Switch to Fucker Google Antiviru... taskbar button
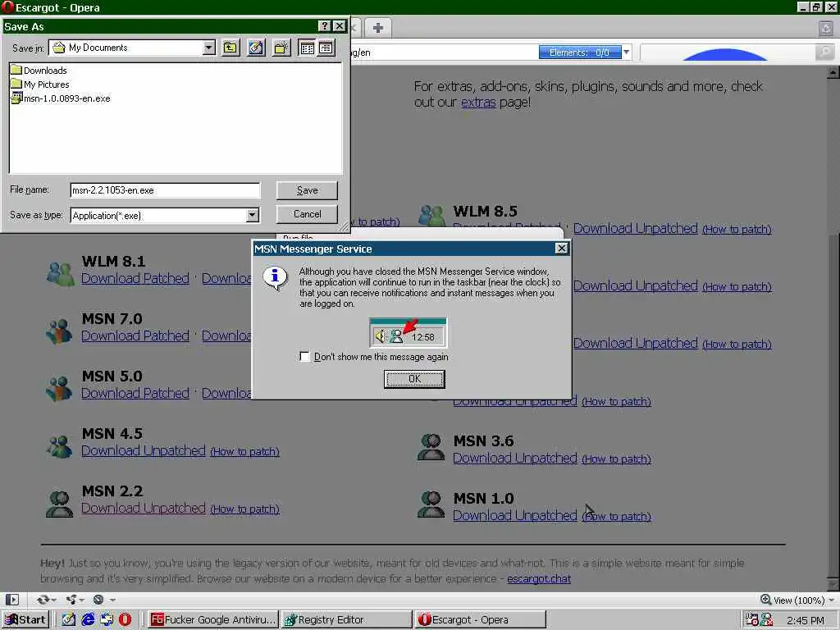This screenshot has height=630, width=840. pos(212,620)
